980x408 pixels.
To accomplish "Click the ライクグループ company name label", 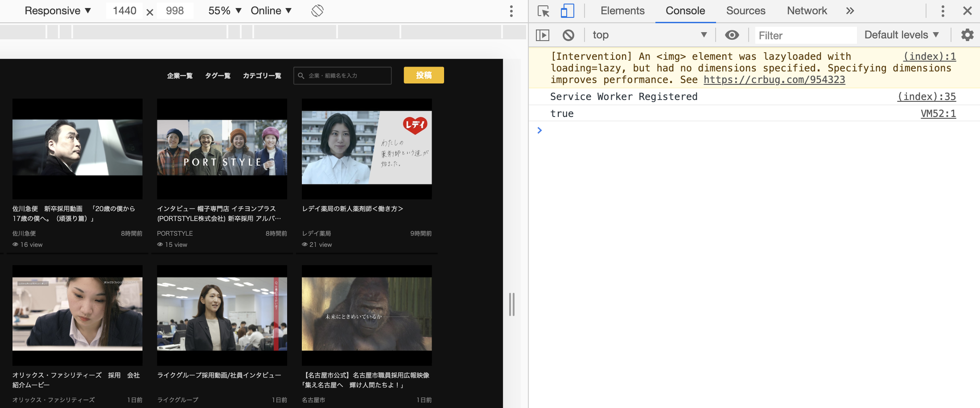I will pos(177,400).
